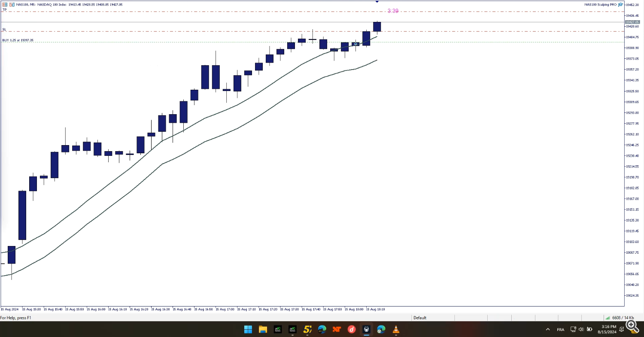Open the volume speaker tray icon

(581, 329)
